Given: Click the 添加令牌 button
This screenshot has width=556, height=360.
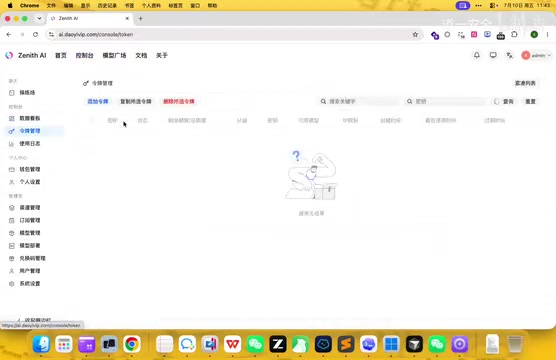Looking at the screenshot, I should tap(98, 101).
